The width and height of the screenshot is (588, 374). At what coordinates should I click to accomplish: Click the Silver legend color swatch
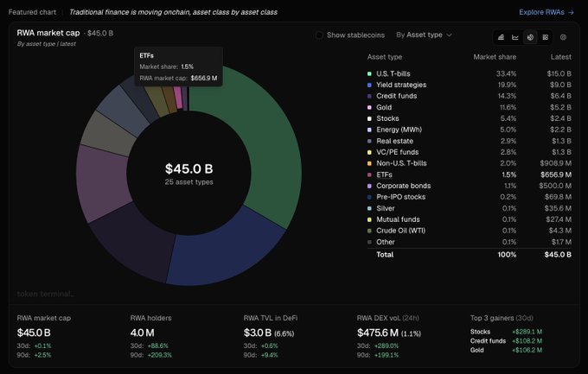(369, 208)
